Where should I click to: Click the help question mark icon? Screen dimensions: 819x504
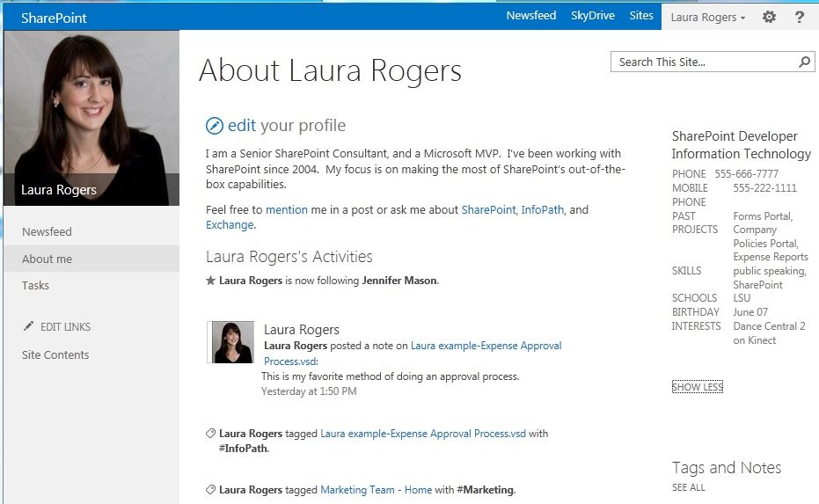pyautogui.click(x=799, y=17)
